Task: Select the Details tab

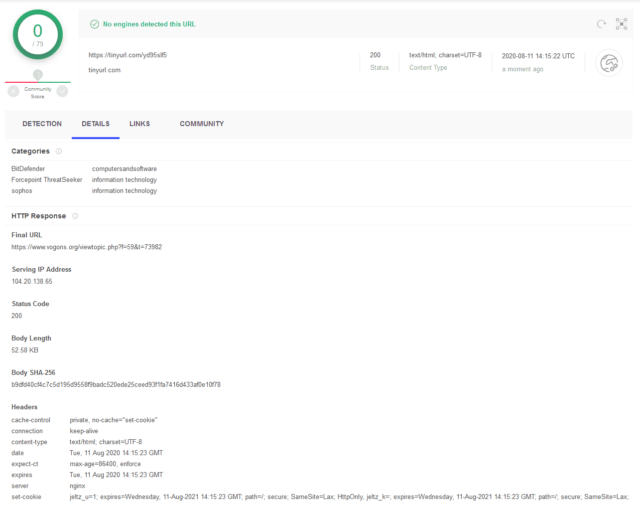Action: pyautogui.click(x=95, y=124)
